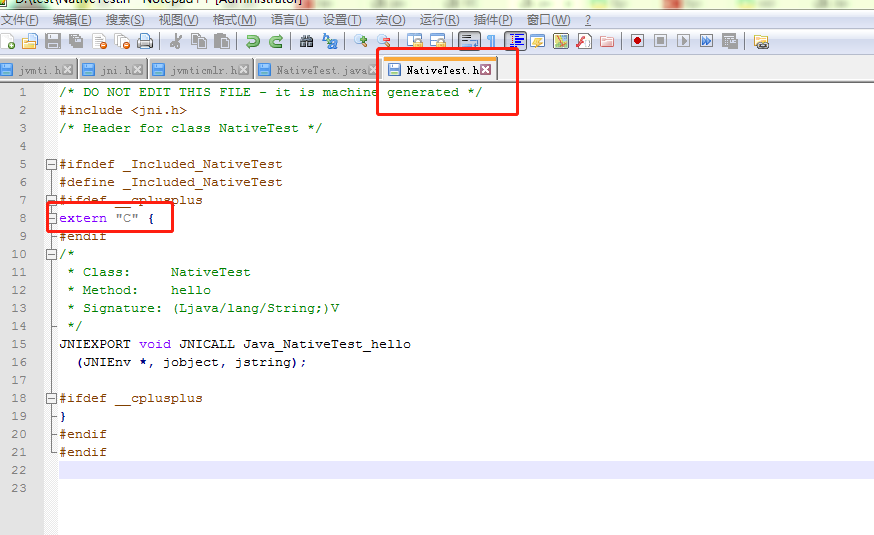Switch to the NativeTest.java tab
This screenshot has height=535, width=874.
(317, 70)
